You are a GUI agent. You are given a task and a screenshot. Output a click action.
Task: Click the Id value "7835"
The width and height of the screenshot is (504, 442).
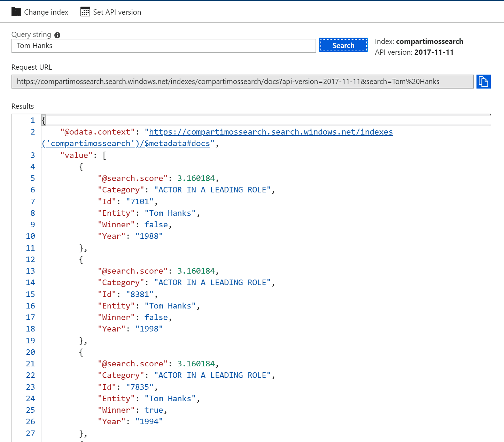[x=140, y=387]
